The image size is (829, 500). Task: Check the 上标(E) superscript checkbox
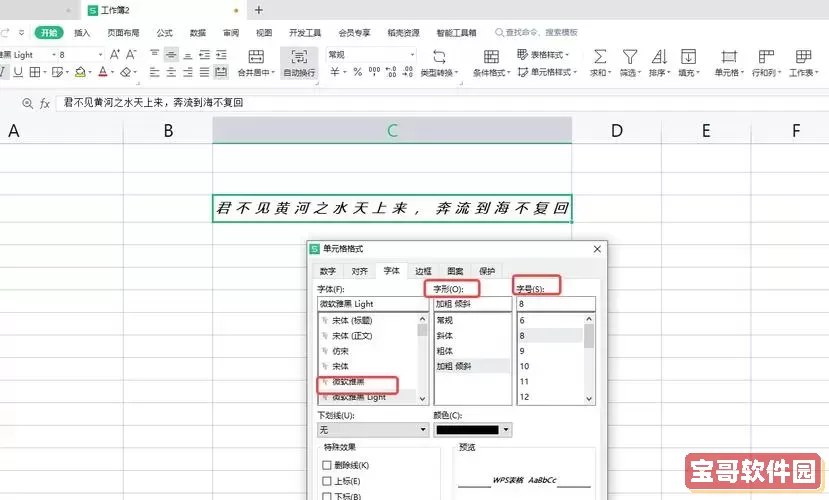point(327,481)
